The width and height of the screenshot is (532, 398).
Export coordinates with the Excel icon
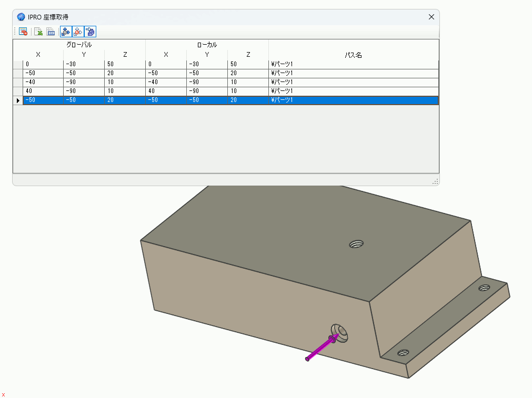(38, 32)
